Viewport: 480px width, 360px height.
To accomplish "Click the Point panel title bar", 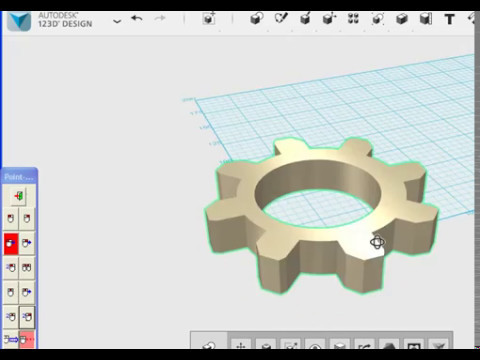I will 19,177.
